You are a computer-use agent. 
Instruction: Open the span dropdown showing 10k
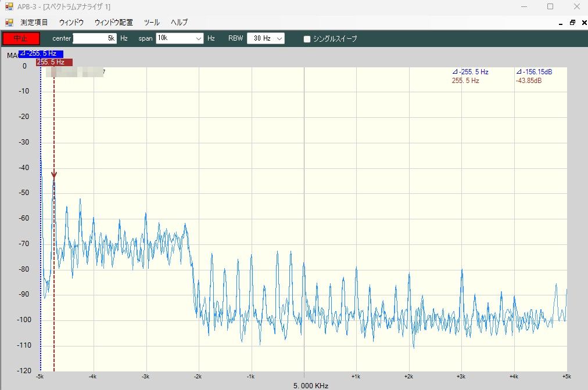199,39
